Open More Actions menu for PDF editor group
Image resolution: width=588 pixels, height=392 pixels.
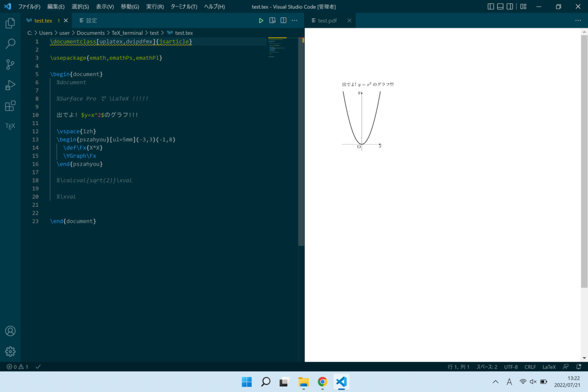(x=578, y=21)
